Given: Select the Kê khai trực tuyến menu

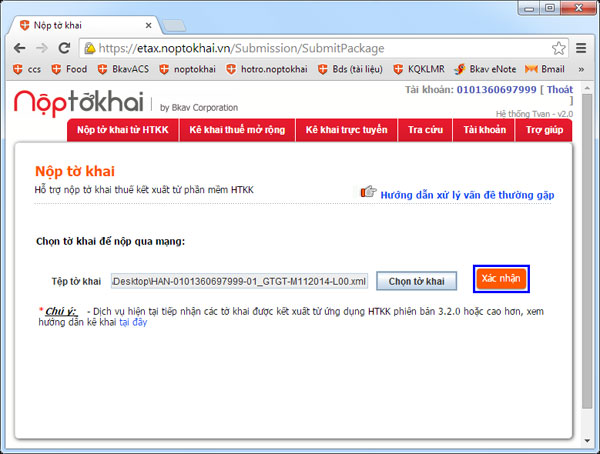Looking at the screenshot, I should coord(346,130).
